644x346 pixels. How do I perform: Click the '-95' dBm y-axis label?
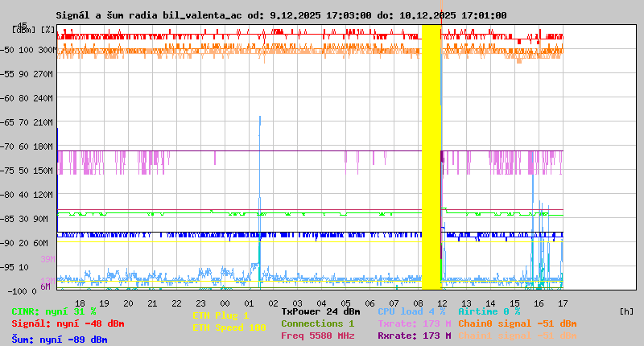point(7,268)
